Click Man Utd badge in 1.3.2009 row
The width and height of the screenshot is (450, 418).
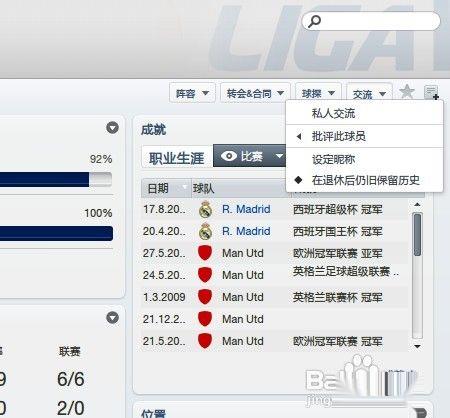(205, 297)
